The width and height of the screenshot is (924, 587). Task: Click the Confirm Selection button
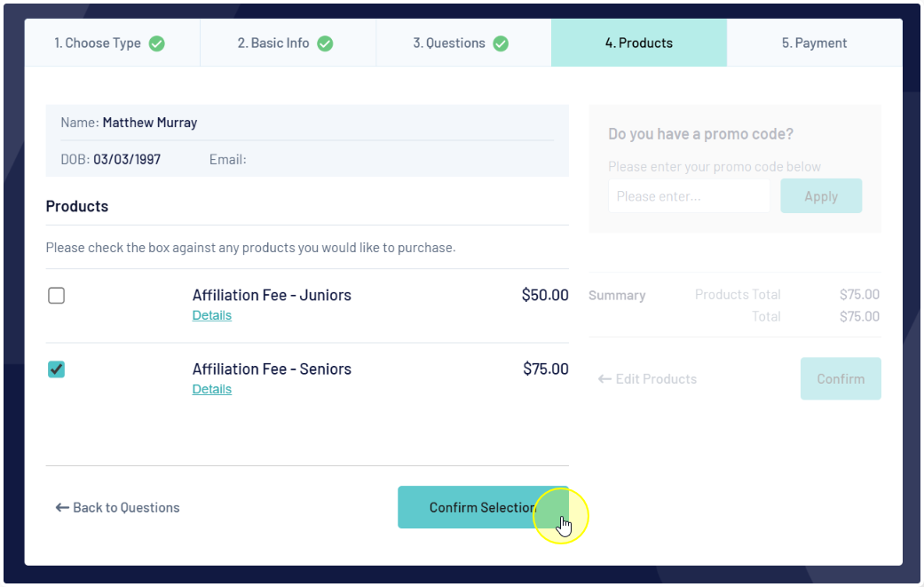pos(483,507)
